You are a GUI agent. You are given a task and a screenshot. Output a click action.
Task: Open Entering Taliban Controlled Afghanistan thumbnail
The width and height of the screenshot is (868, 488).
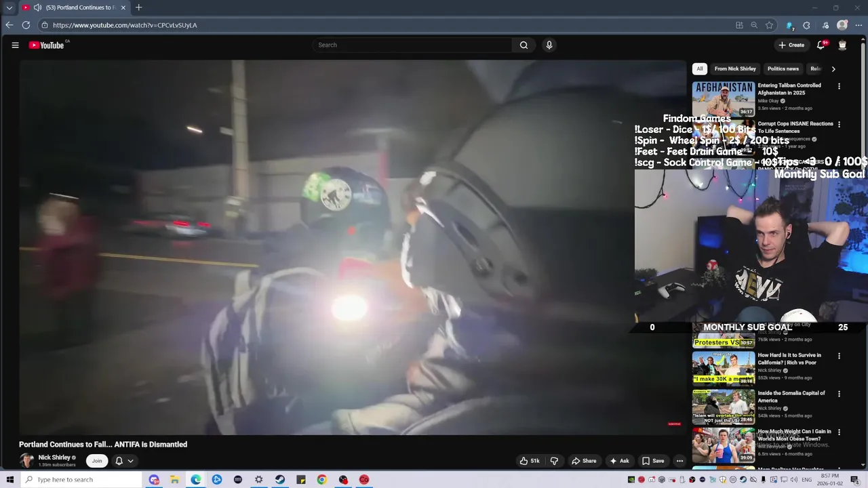point(723,100)
